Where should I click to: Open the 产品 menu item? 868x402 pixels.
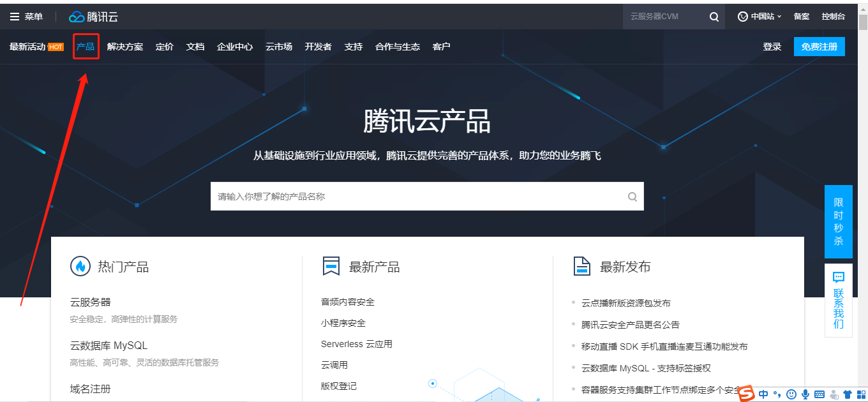point(86,47)
